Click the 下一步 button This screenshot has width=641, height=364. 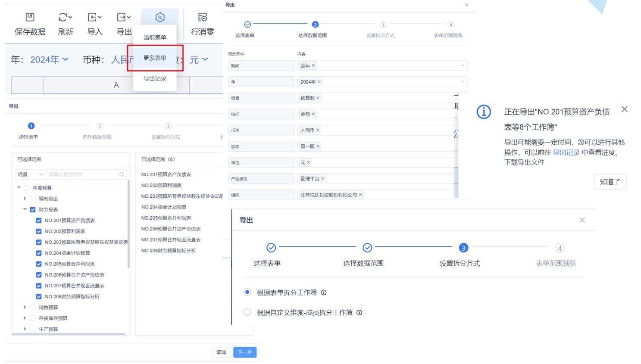point(245,352)
